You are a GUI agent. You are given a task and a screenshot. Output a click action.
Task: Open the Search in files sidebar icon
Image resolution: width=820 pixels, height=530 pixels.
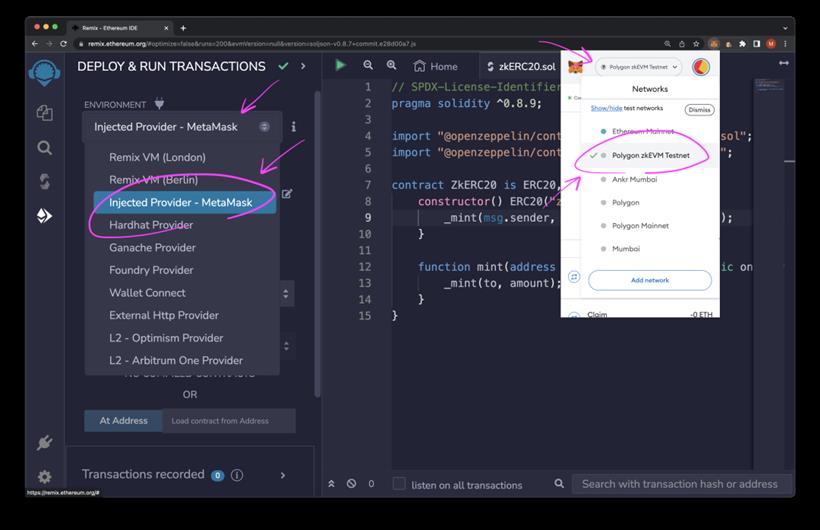click(x=44, y=148)
